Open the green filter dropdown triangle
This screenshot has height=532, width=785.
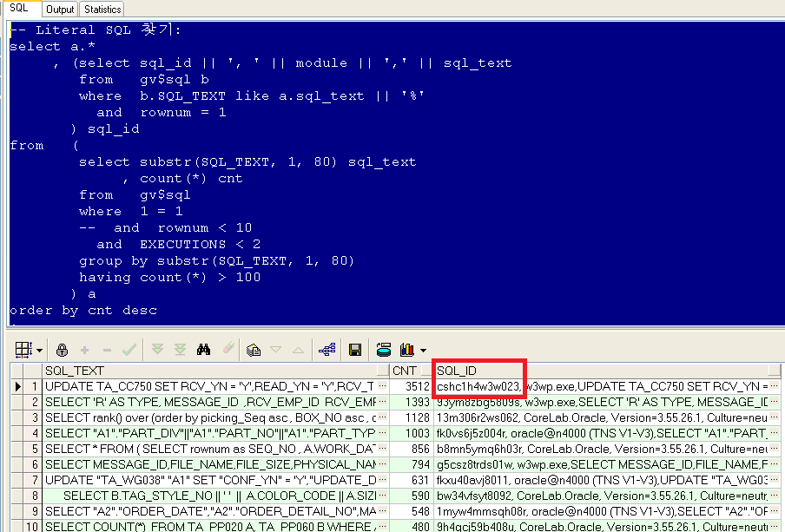[275, 350]
